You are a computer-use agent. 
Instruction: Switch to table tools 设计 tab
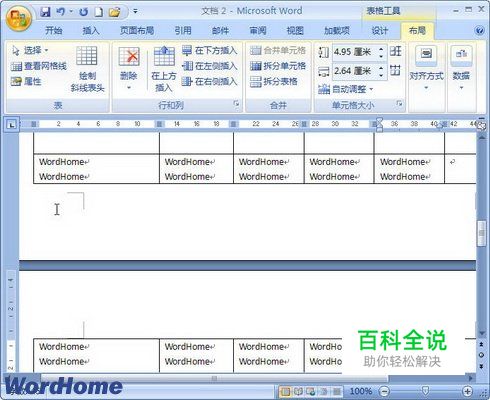click(x=380, y=31)
